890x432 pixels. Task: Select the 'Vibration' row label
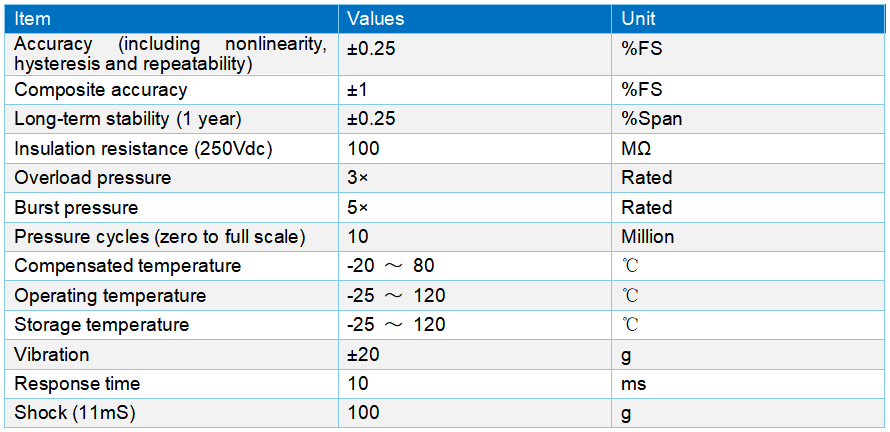click(x=51, y=354)
